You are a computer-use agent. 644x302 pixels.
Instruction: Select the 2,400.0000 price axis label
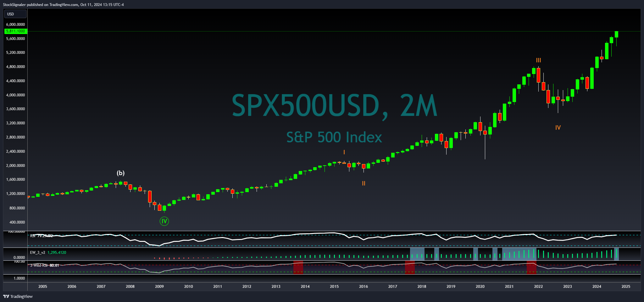pos(15,151)
